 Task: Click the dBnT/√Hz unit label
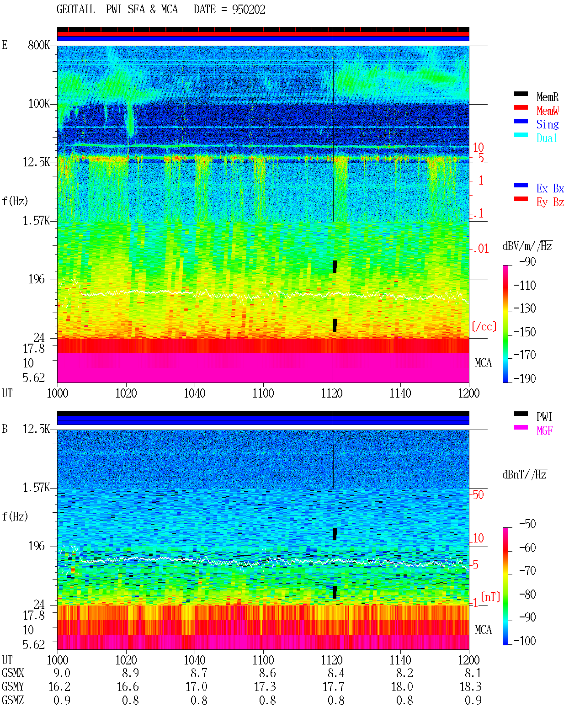[524, 474]
